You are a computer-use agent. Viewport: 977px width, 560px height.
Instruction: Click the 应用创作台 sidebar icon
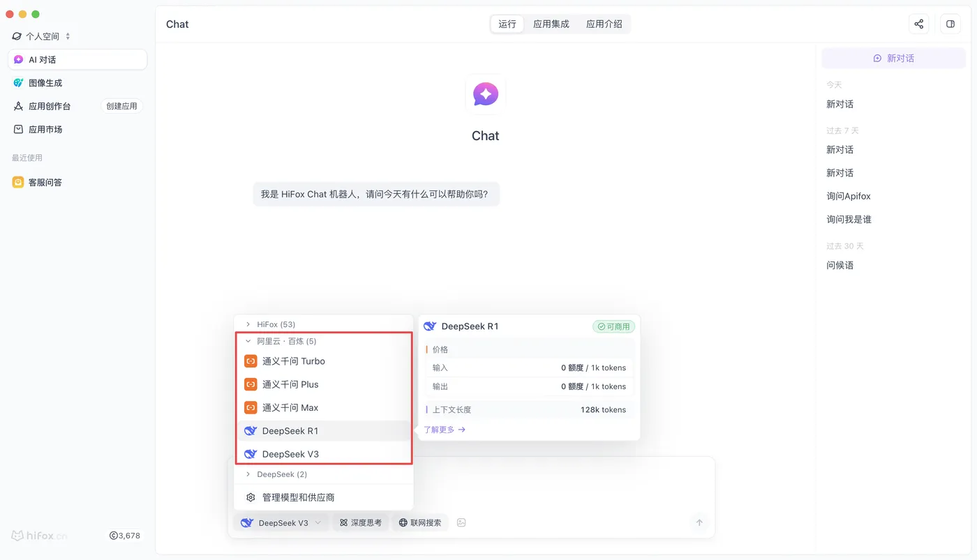[19, 106]
